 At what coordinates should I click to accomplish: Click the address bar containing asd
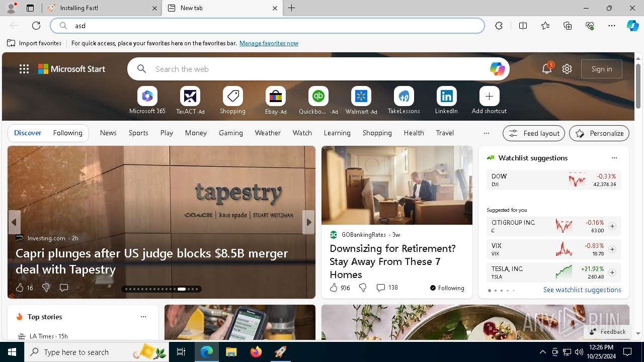[x=267, y=26]
